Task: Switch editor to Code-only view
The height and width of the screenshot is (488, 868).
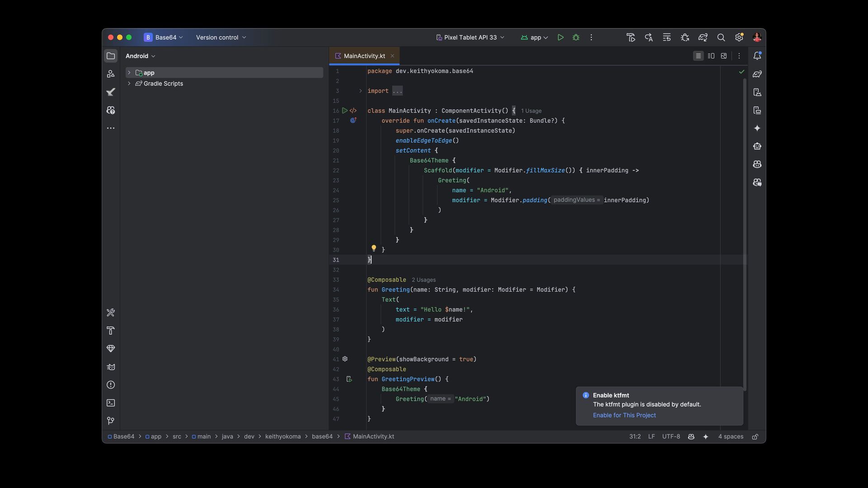Action: click(698, 56)
